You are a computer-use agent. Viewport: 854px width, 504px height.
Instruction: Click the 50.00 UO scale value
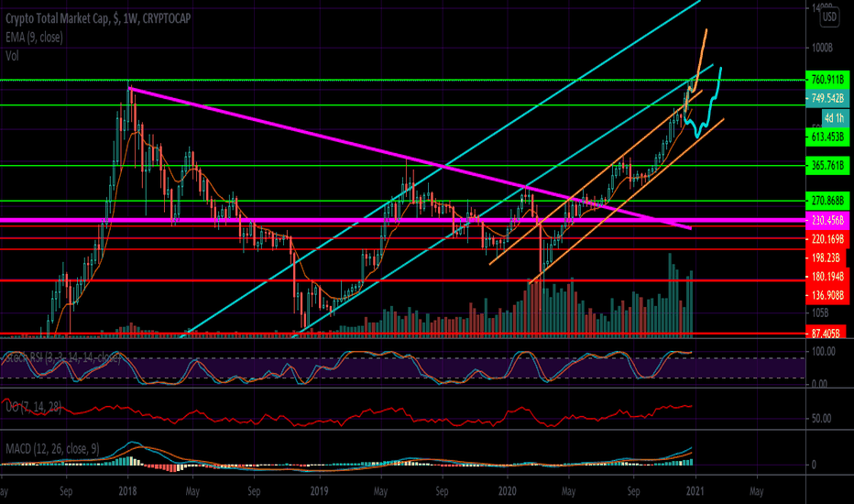pos(821,419)
